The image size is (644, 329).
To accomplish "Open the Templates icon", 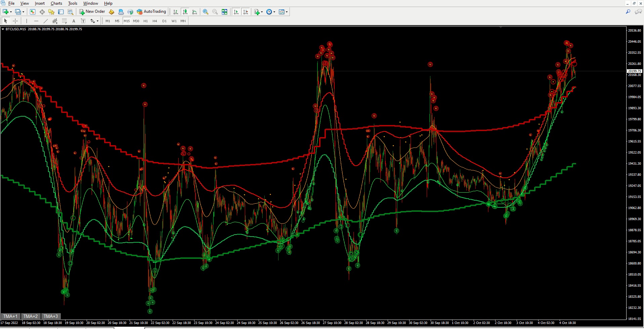I will tap(282, 12).
